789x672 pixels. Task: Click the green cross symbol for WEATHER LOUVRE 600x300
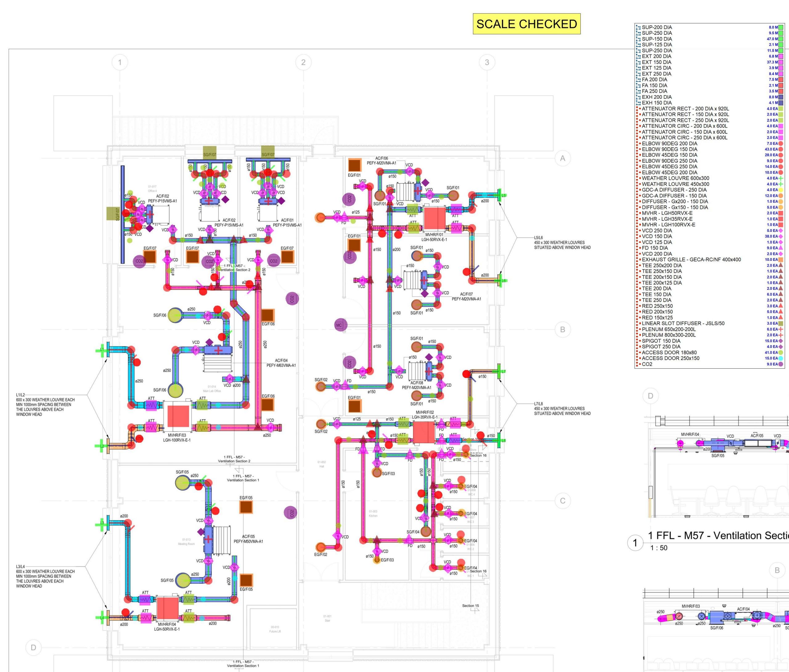[x=781, y=178]
